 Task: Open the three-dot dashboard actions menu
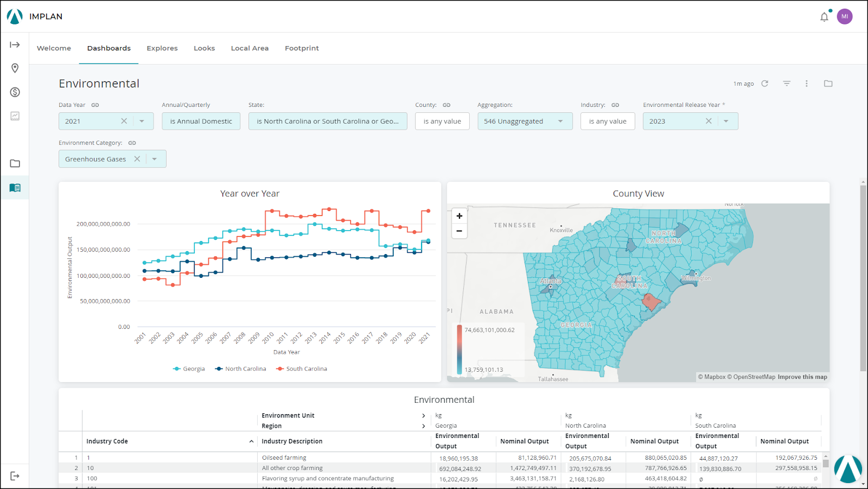click(x=807, y=84)
